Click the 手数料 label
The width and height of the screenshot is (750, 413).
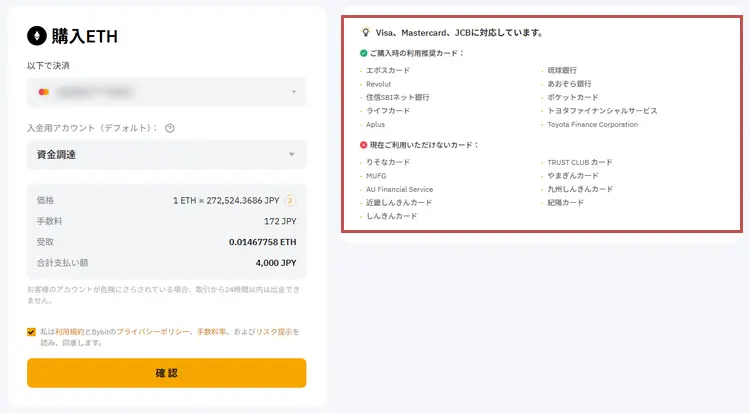[x=50, y=221]
